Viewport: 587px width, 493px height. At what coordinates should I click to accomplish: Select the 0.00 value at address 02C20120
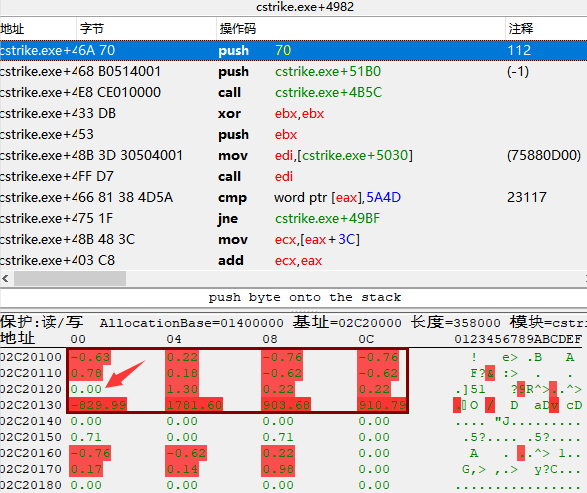[86, 389]
